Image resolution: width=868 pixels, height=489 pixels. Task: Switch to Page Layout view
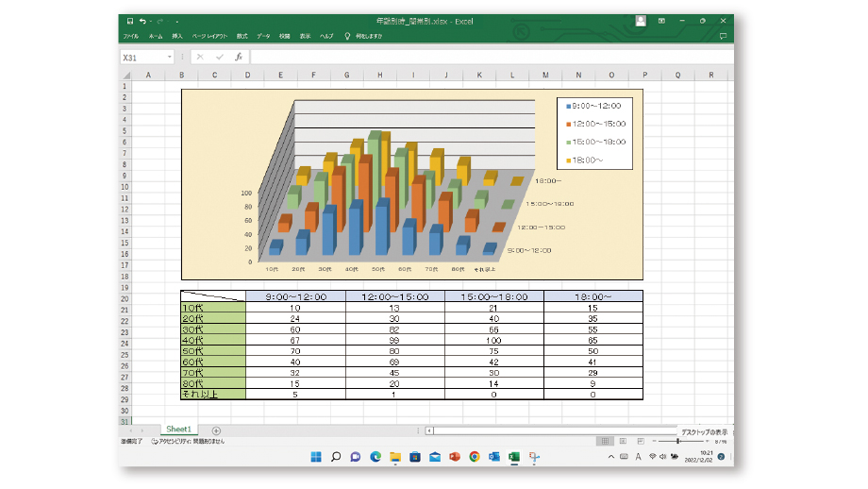coord(624,442)
